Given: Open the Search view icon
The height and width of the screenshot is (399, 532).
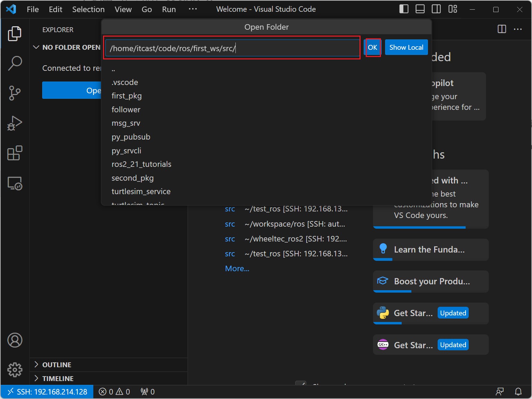Looking at the screenshot, I should point(15,64).
